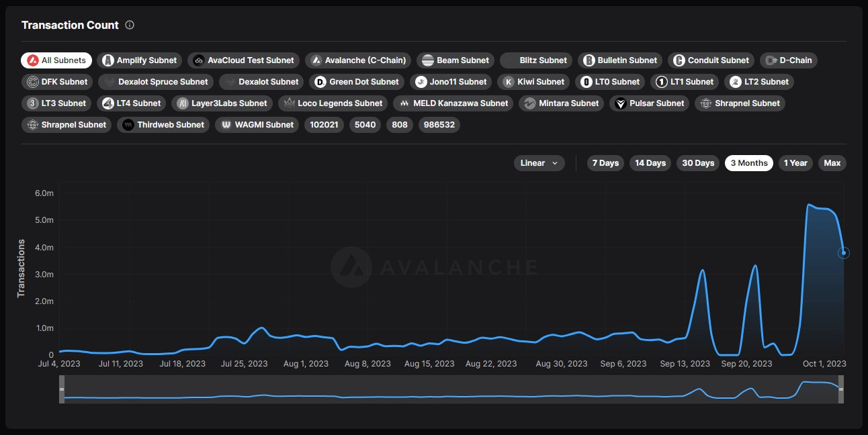This screenshot has width=868, height=435.
Task: Click the right handle of range navigator
Action: tap(840, 389)
